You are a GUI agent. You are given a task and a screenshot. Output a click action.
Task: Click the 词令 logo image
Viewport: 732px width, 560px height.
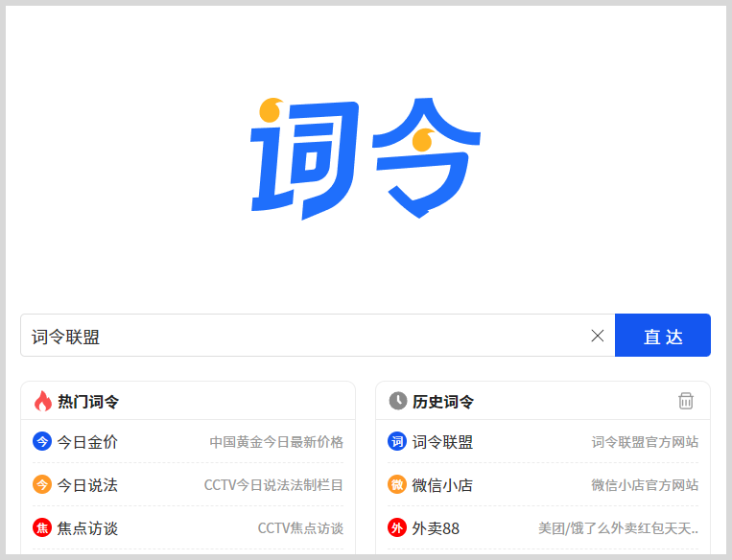coord(366,158)
